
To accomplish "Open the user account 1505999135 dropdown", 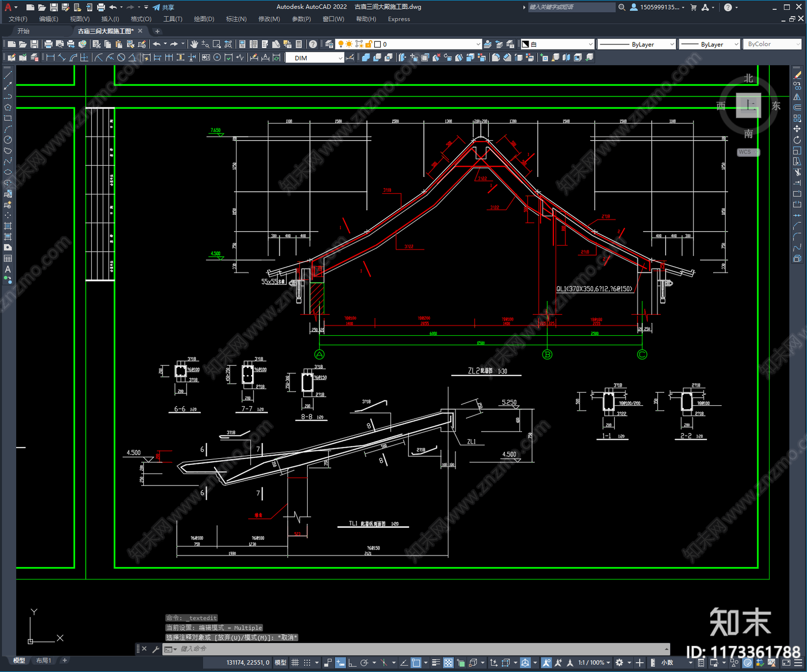I will (658, 7).
